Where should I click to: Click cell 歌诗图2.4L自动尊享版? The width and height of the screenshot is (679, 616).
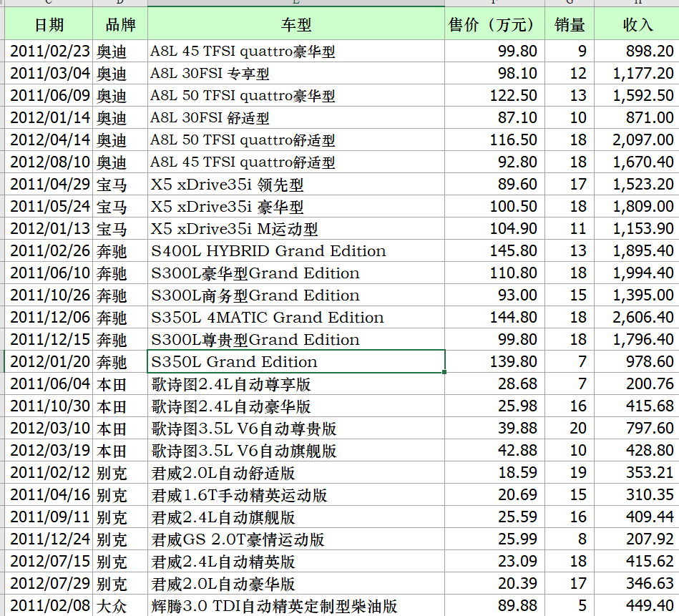295,384
